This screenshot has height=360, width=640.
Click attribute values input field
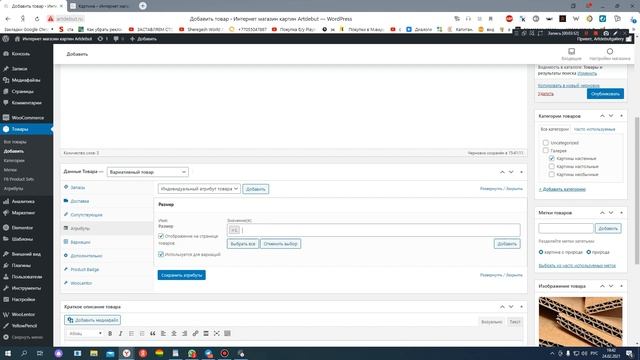[x=373, y=230]
